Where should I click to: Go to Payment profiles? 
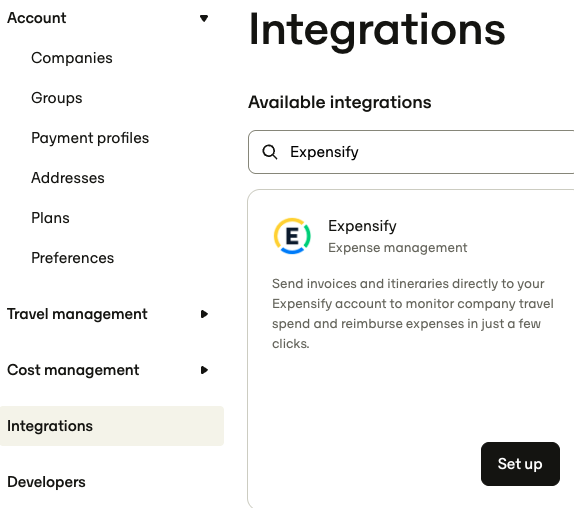[90, 138]
